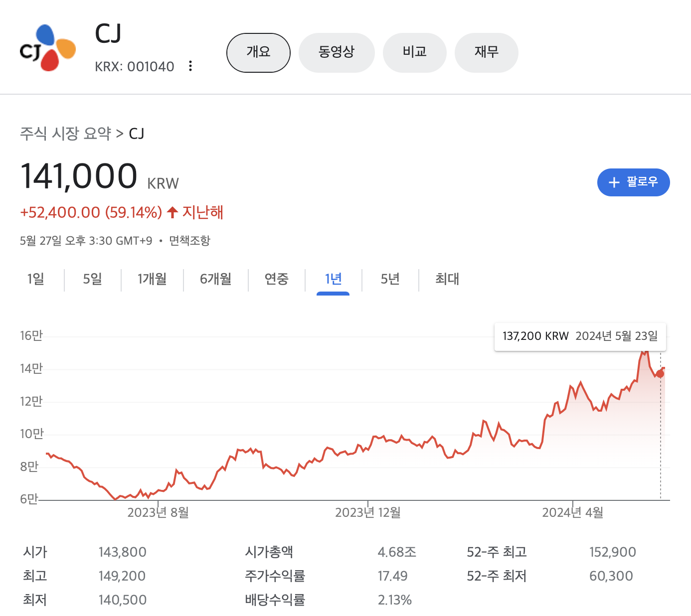Click the 10만 y-axis label
Screen dimensions: 691x616
pos(32,434)
